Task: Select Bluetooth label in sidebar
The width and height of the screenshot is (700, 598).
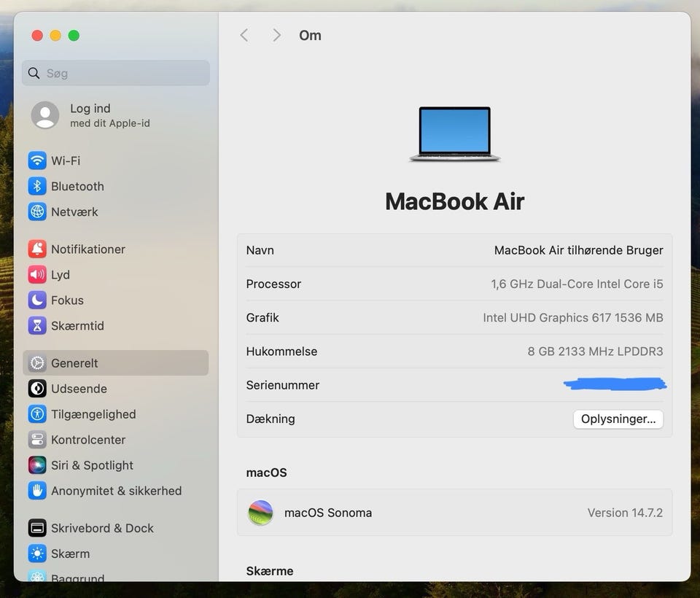Action: tap(77, 186)
